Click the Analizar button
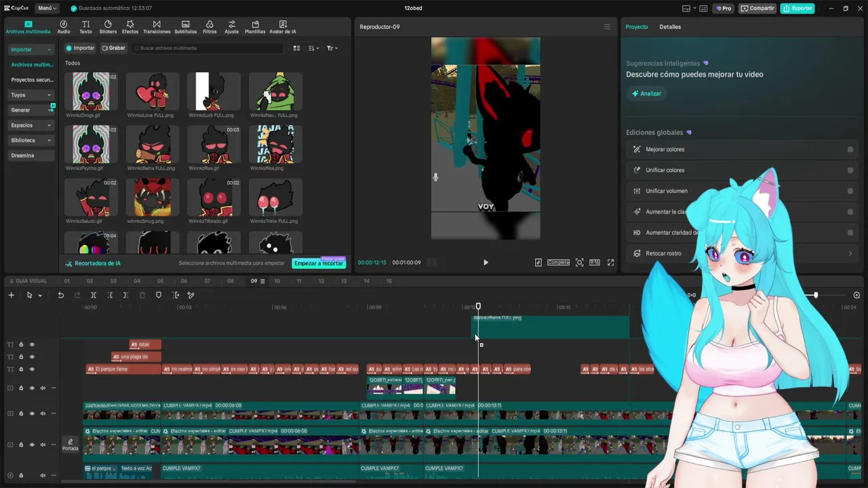This screenshot has height=488, width=868. [x=647, y=94]
